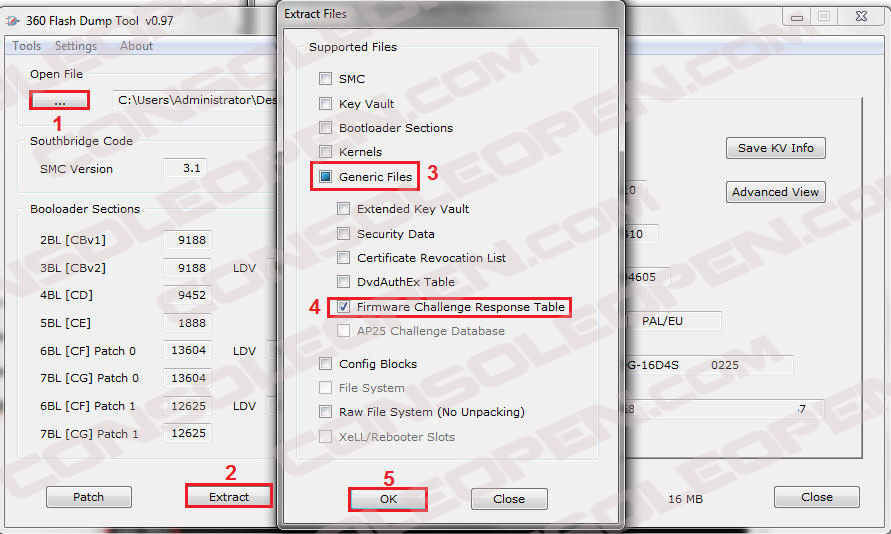Check the DvdAuthEx Table checkbox
Viewport: 891px width, 534px height.
[343, 282]
